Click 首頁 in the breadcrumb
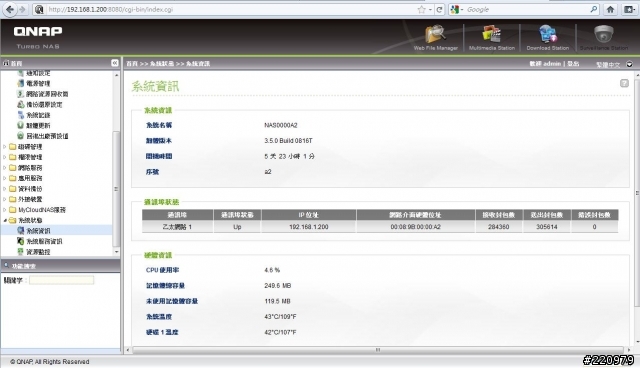 coord(132,64)
